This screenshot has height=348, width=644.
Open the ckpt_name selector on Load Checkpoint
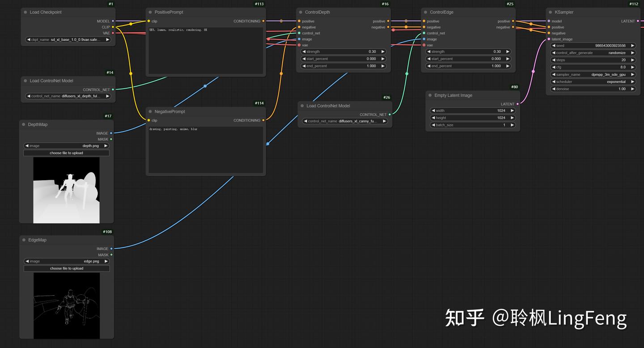pyautogui.click(x=67, y=39)
